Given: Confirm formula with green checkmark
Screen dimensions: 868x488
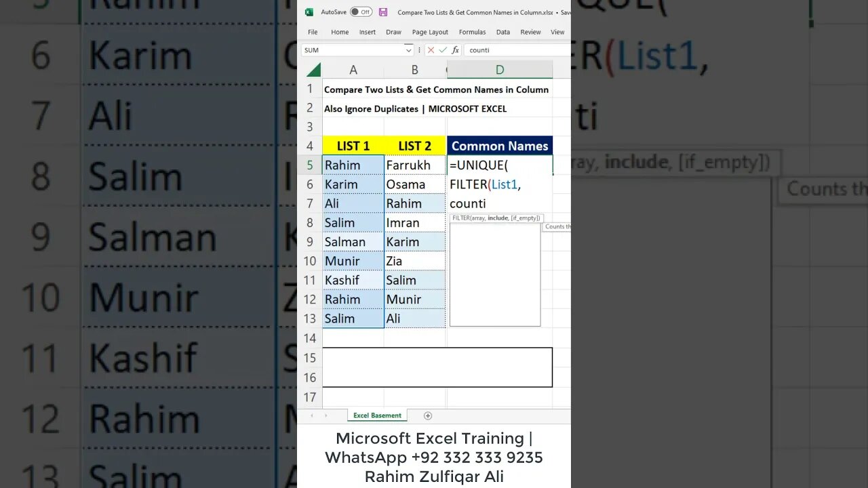Looking at the screenshot, I should [443, 50].
